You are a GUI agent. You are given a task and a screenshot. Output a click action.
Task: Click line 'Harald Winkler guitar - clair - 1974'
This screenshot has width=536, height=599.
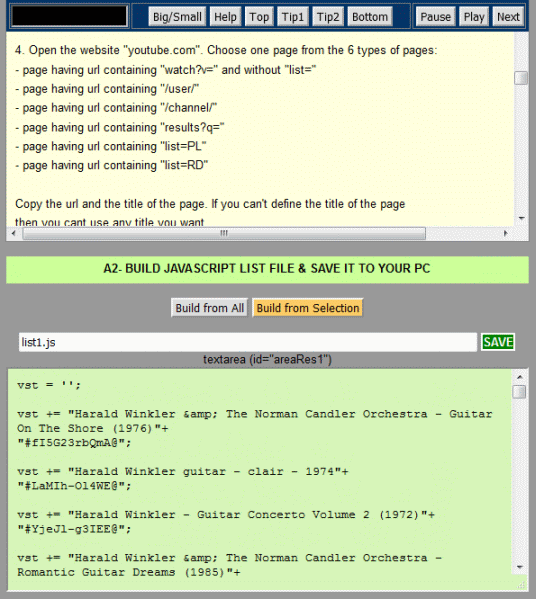click(183, 471)
